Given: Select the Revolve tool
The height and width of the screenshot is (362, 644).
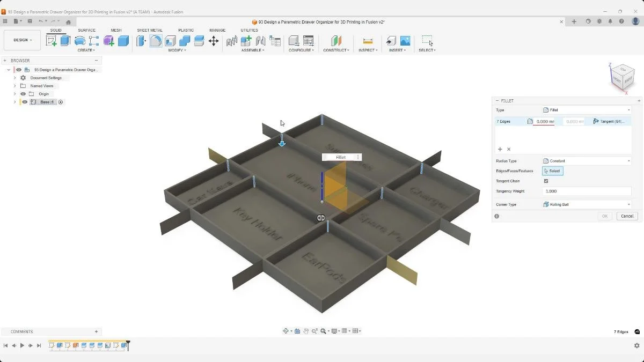Looking at the screenshot, I should pos(79,40).
